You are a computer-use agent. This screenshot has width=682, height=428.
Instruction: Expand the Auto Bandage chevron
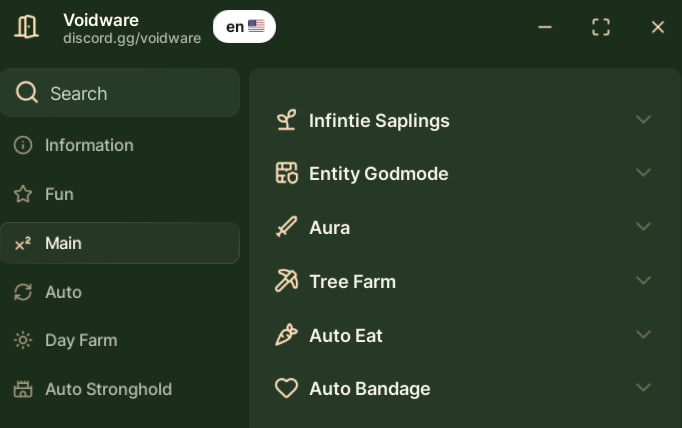click(x=643, y=388)
